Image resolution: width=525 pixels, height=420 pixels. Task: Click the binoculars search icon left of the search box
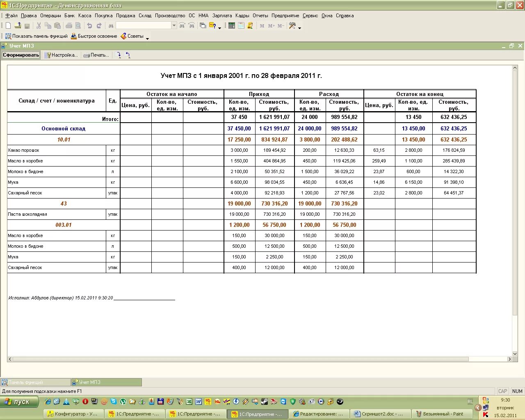point(111,25)
